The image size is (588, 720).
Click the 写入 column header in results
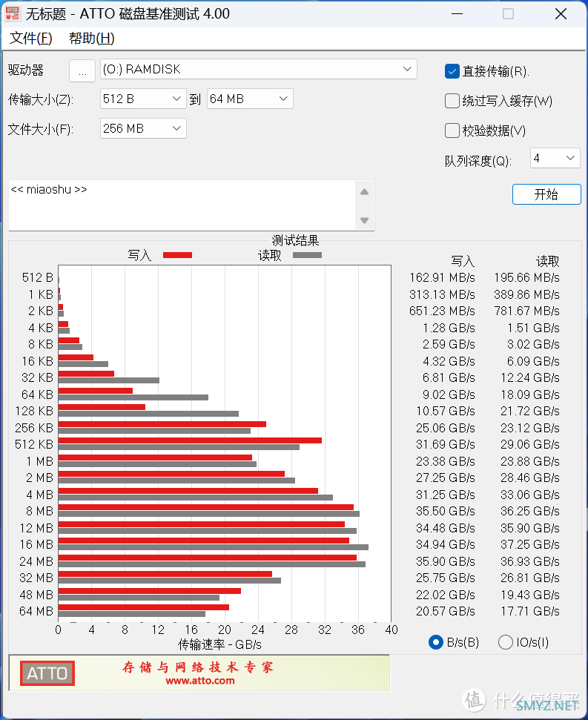(x=463, y=261)
